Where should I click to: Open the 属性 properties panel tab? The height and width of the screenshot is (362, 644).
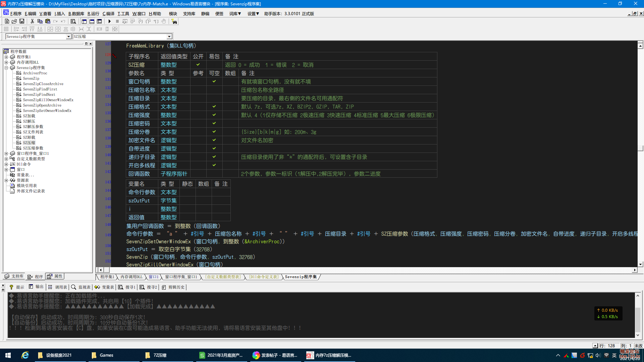pyautogui.click(x=55, y=277)
